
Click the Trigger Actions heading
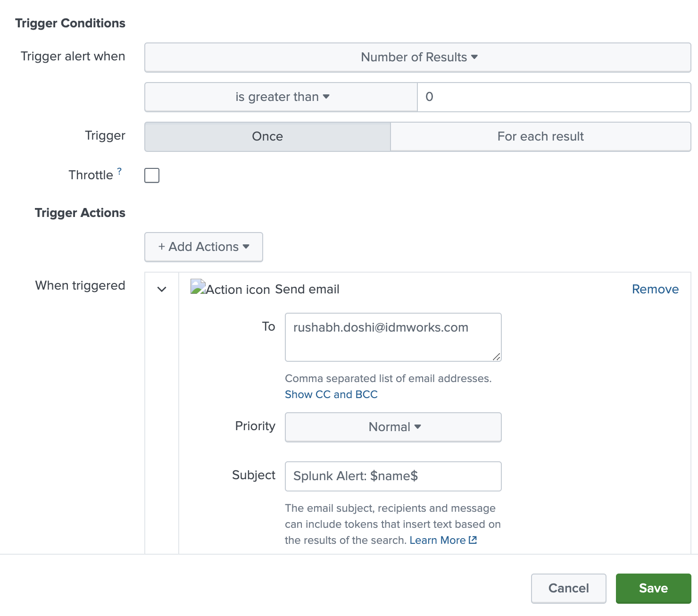(80, 213)
